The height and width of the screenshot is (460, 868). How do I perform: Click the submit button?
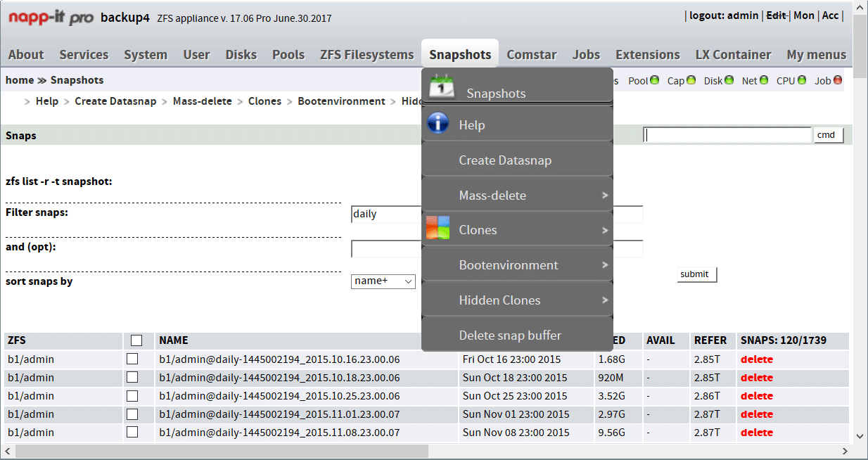point(696,274)
